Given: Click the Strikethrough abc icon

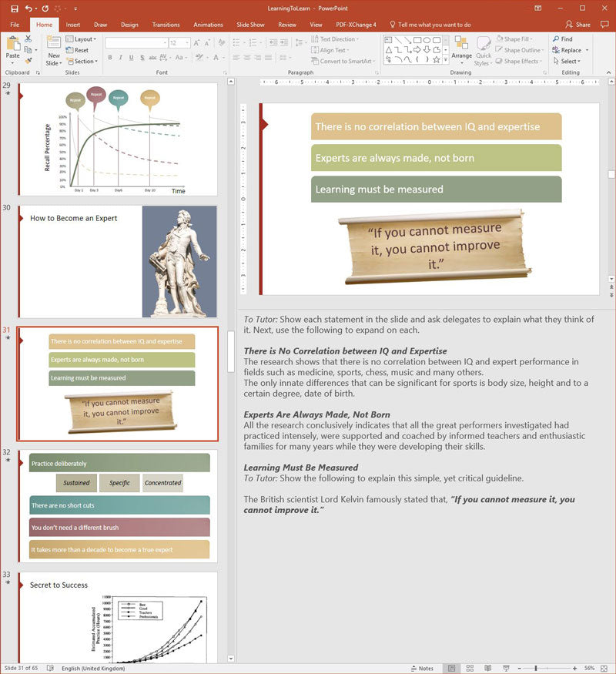Looking at the screenshot, I should (152, 58).
